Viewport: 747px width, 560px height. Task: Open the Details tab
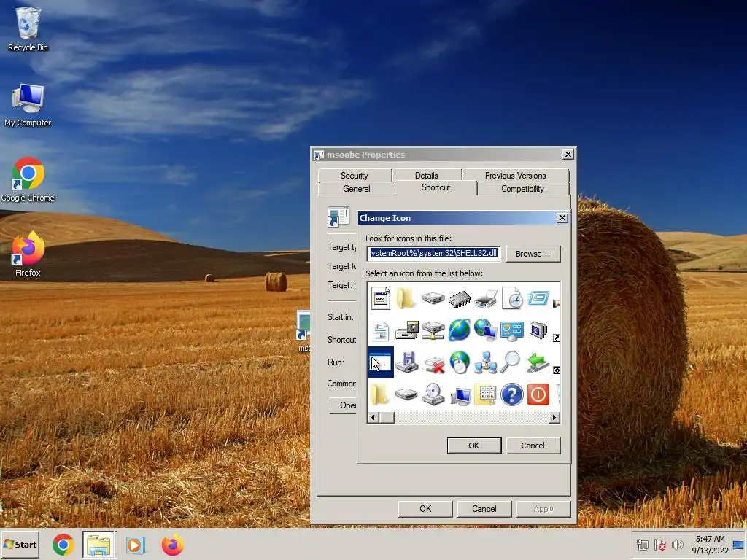click(x=426, y=175)
